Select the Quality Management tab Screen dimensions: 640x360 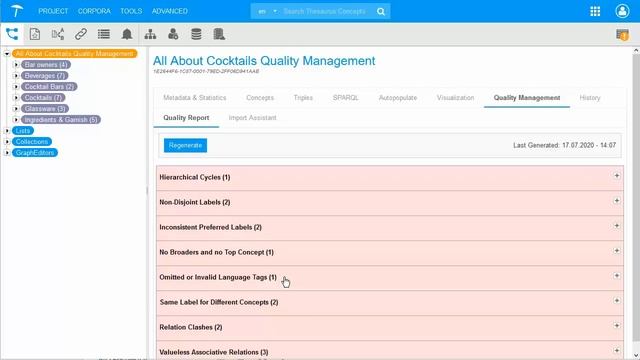pyautogui.click(x=527, y=98)
